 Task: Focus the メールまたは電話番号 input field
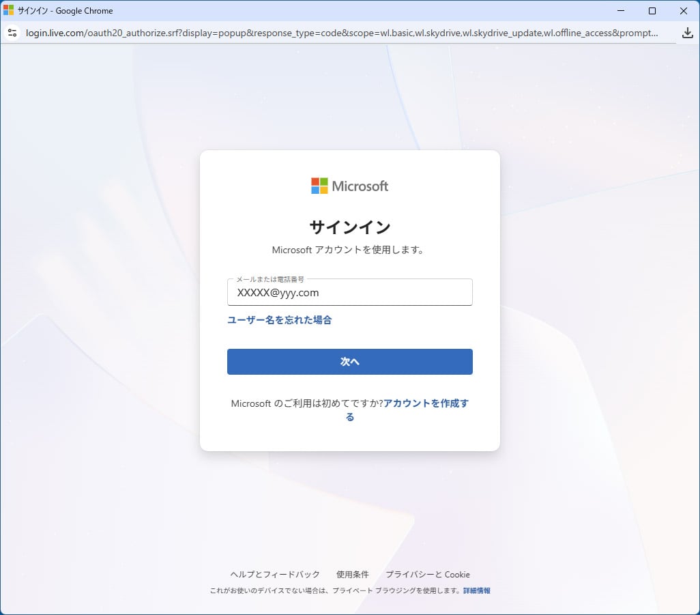pyautogui.click(x=349, y=293)
